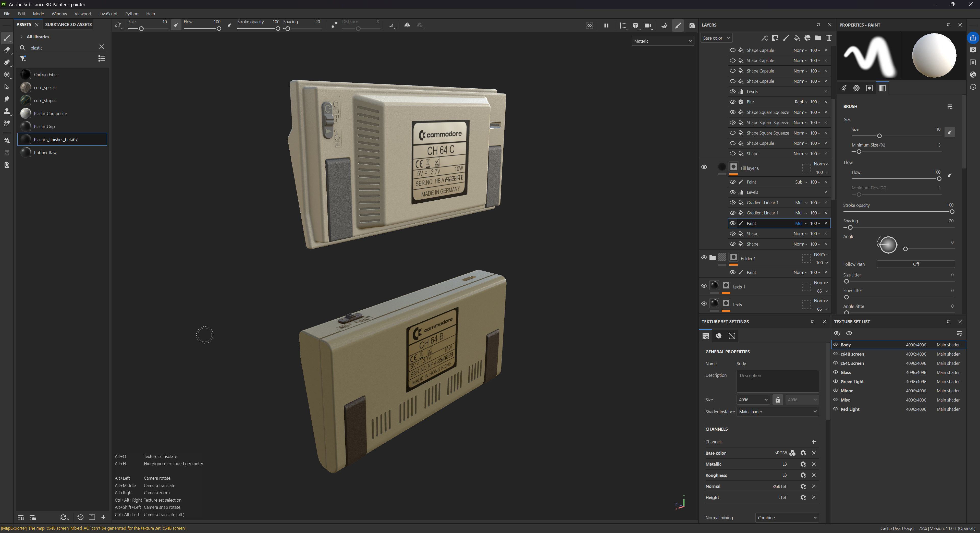
Task: Open the Shader Instance dropdown
Action: [778, 412]
